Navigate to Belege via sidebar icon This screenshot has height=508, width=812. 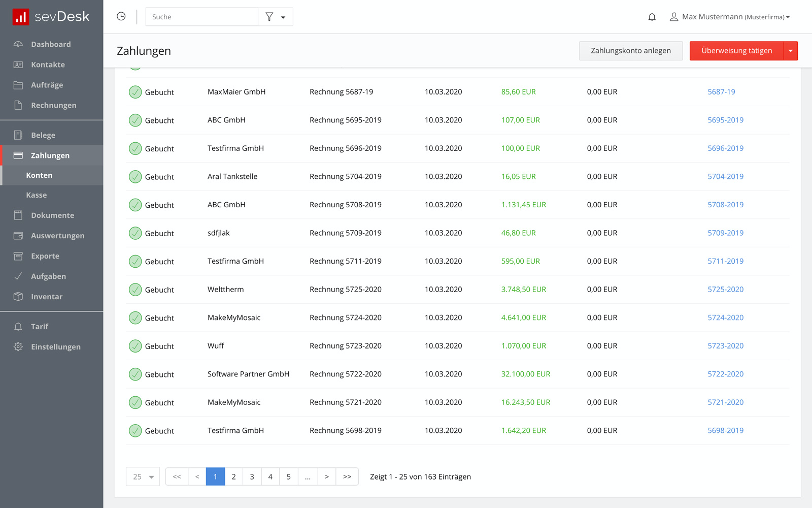click(x=18, y=135)
